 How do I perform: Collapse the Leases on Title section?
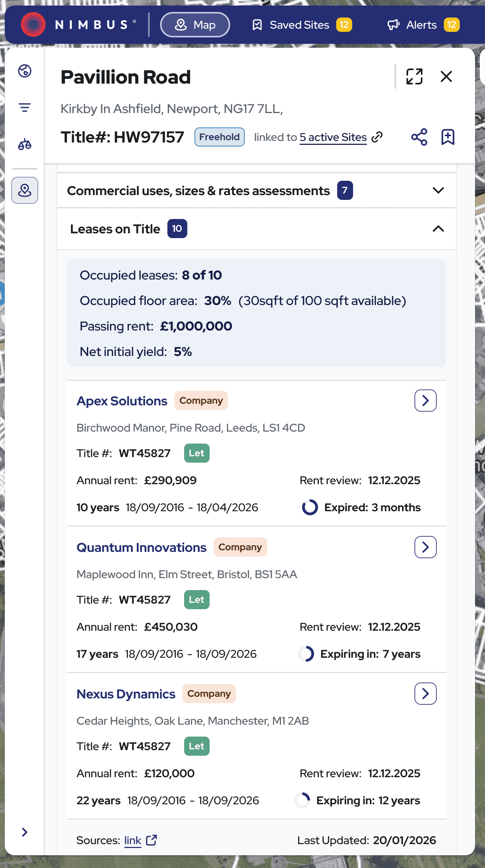click(257, 229)
